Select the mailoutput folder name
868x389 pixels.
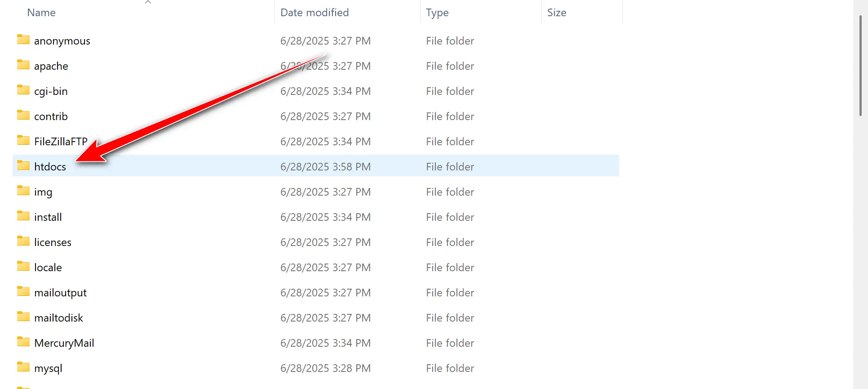coord(60,293)
